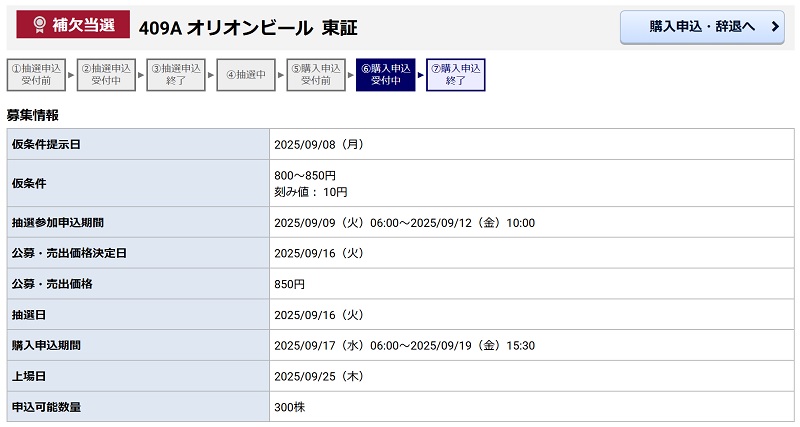
Task: Go to step ③ 抽選申込終了
Action: [176, 76]
